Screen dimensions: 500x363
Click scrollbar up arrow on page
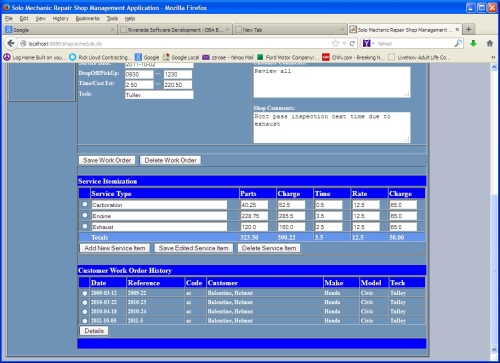click(494, 67)
